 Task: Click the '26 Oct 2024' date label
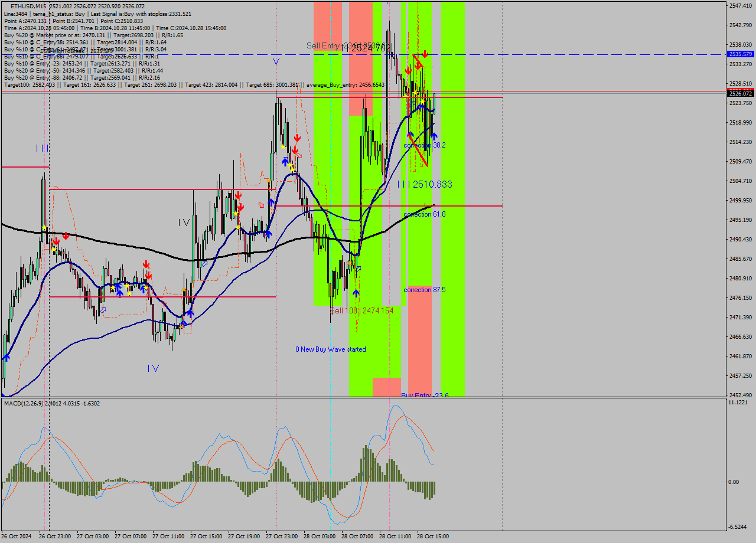point(17,537)
